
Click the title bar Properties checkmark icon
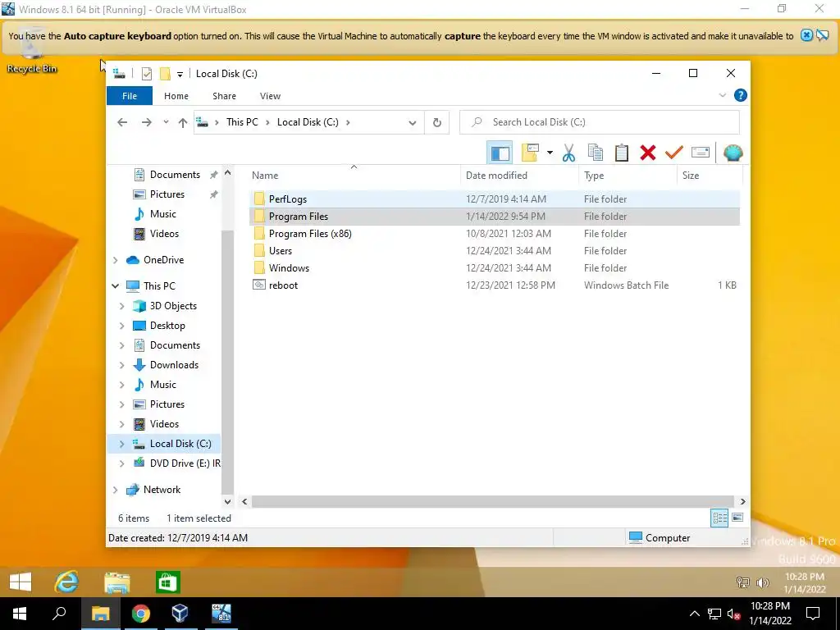(x=146, y=74)
